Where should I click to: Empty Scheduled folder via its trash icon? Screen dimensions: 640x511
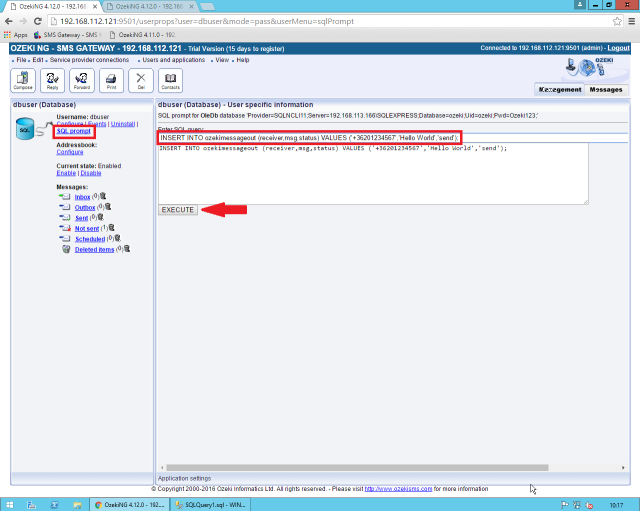118,238
